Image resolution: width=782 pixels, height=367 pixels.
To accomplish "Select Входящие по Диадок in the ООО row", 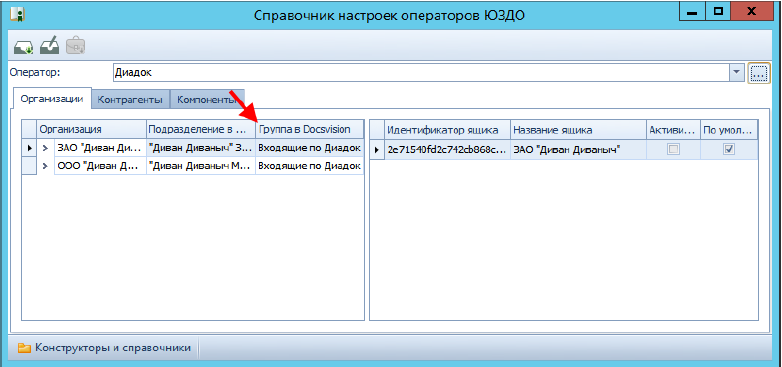I will (x=310, y=166).
